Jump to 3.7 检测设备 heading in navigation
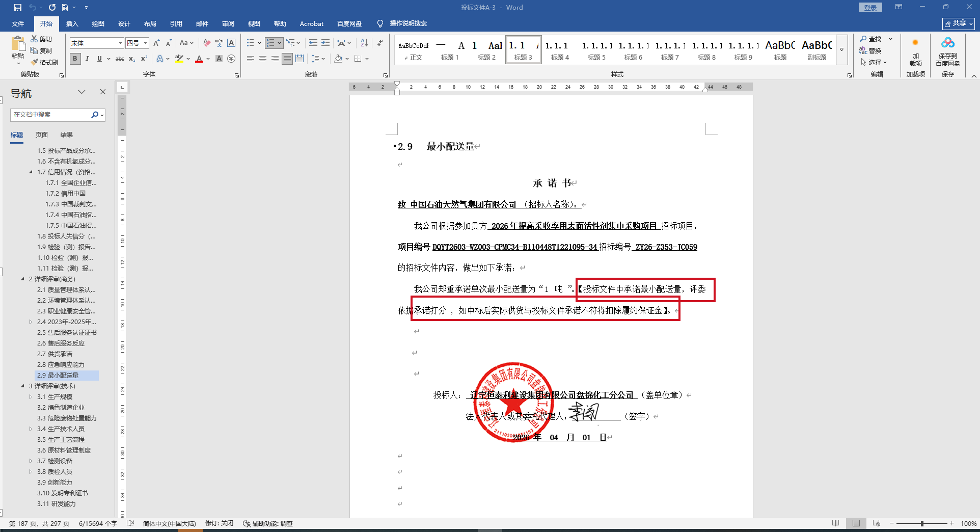This screenshot has height=532, width=980. pos(55,461)
